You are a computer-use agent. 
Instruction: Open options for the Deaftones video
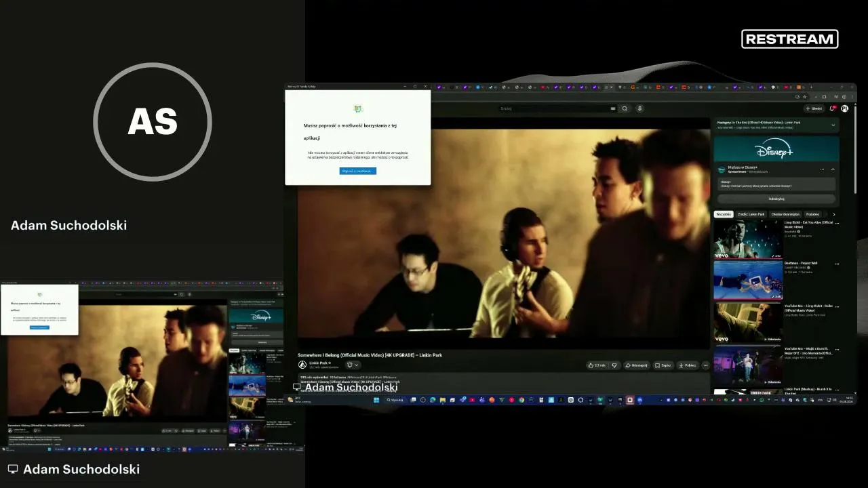[x=837, y=264]
